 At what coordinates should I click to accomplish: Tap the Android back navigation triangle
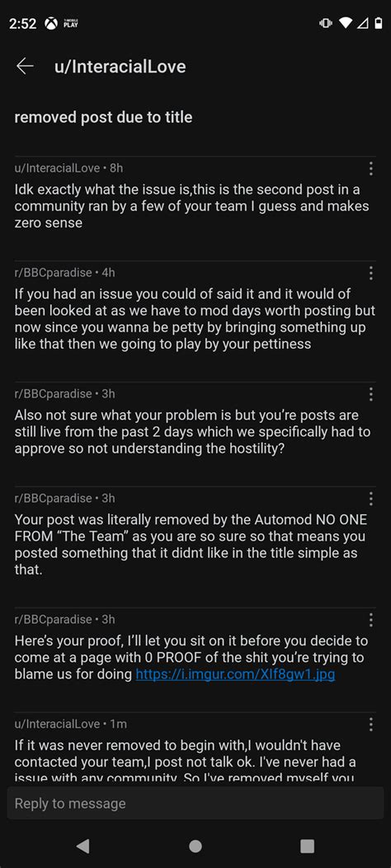coord(82,845)
